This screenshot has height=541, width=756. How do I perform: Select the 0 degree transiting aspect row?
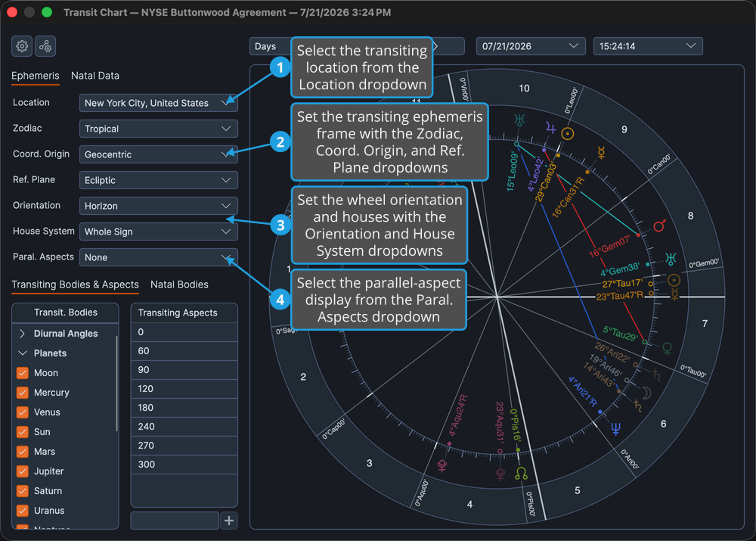[x=184, y=332]
